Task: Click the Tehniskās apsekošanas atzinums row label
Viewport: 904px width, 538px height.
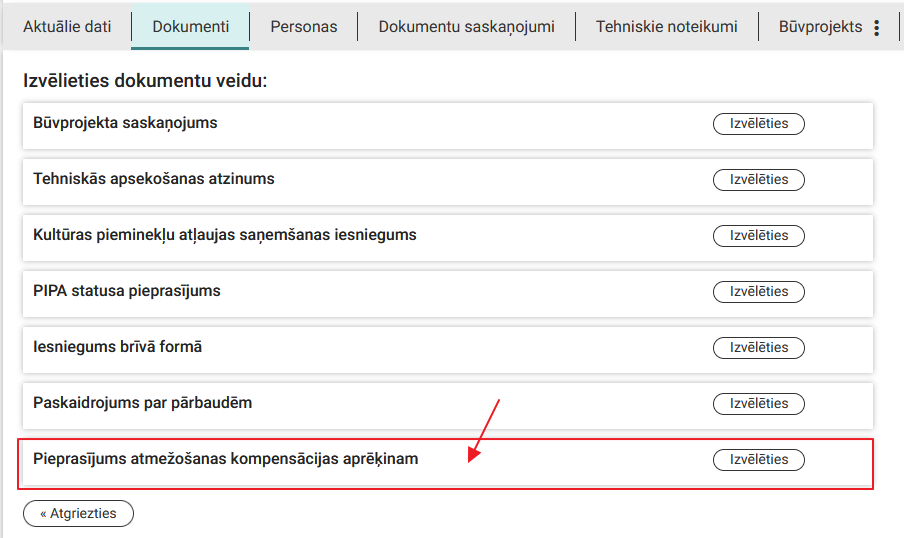Action: [x=153, y=179]
